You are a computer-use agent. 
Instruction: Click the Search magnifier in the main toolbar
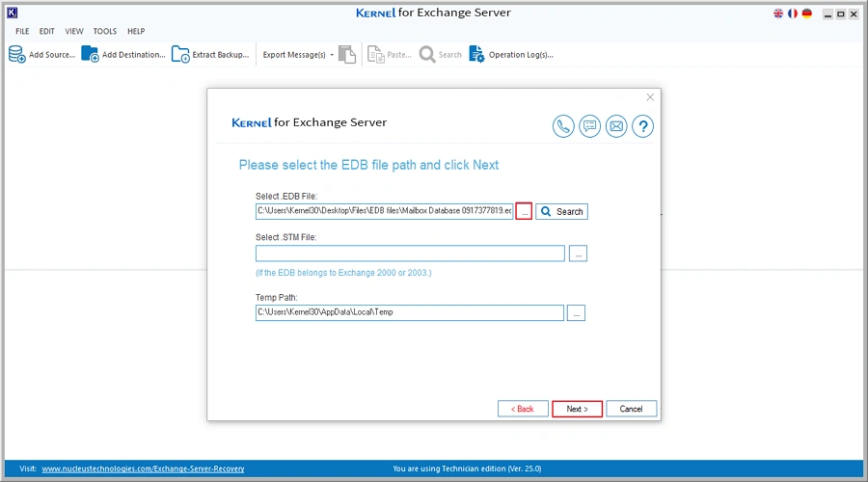[x=427, y=54]
